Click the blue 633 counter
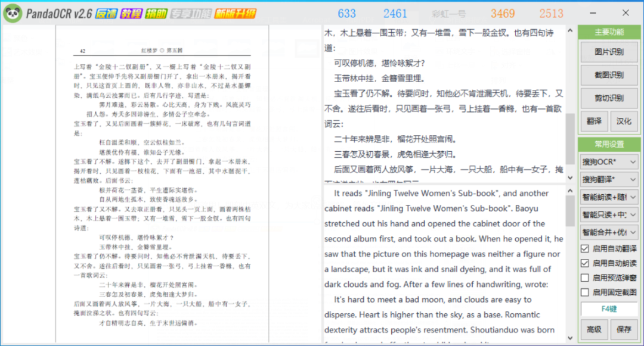Screen dimensions: 644x346 346,14
